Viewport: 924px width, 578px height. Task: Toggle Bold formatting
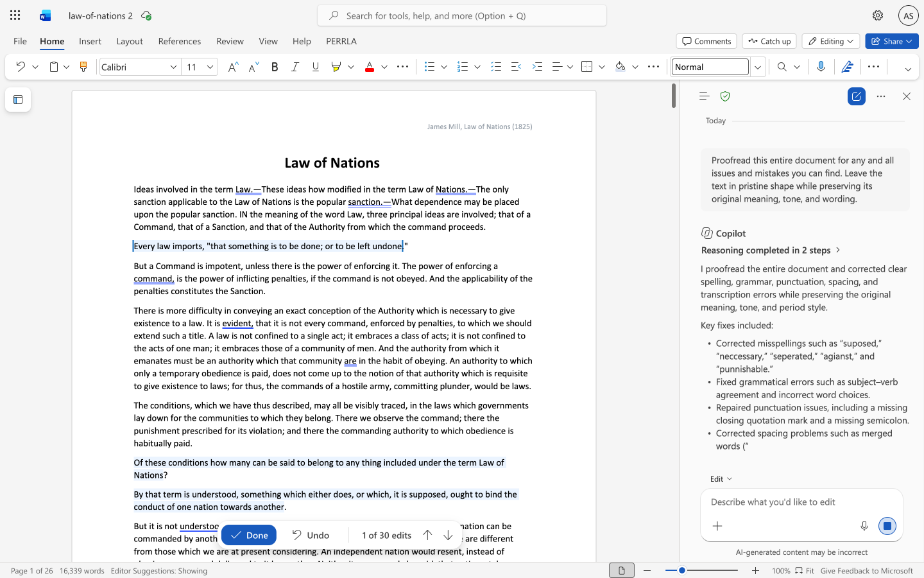click(275, 67)
